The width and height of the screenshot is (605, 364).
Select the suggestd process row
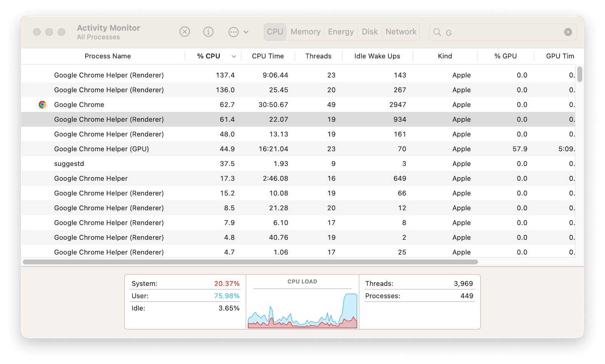151,164
